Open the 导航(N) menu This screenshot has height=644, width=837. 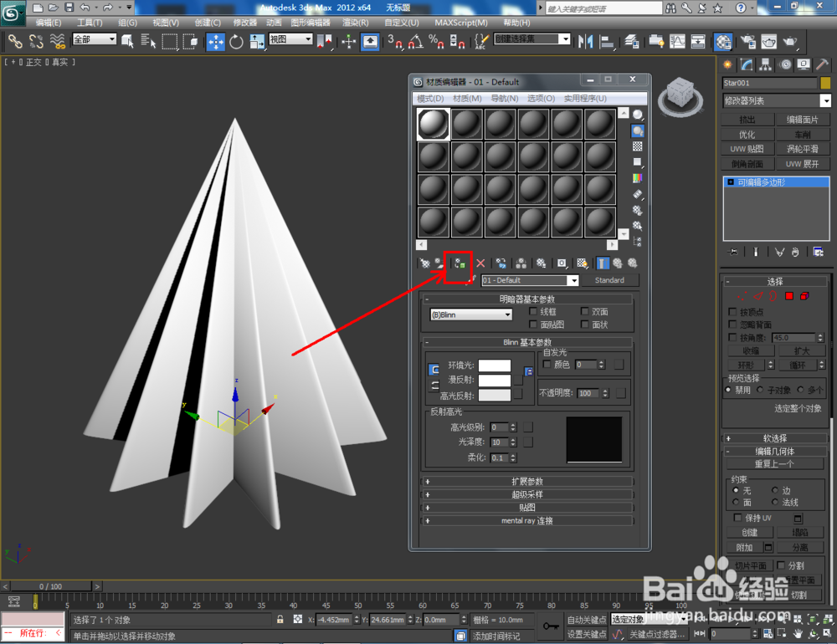505,98
